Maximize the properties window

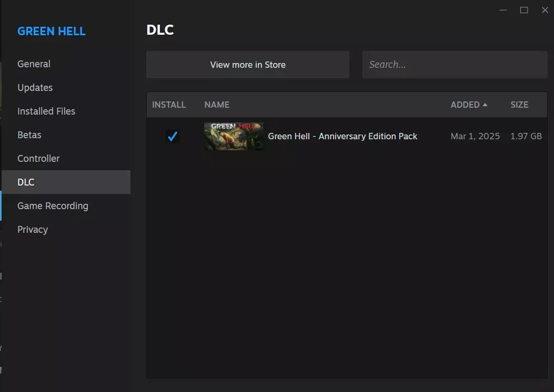(524, 10)
